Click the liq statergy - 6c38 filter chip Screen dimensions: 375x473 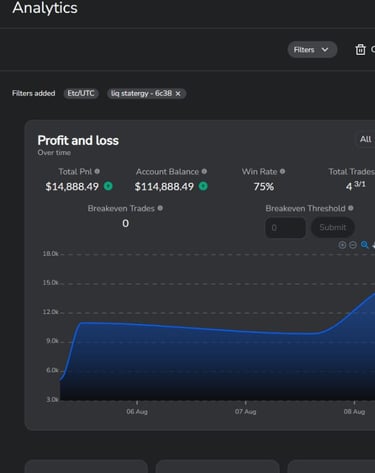coord(146,93)
